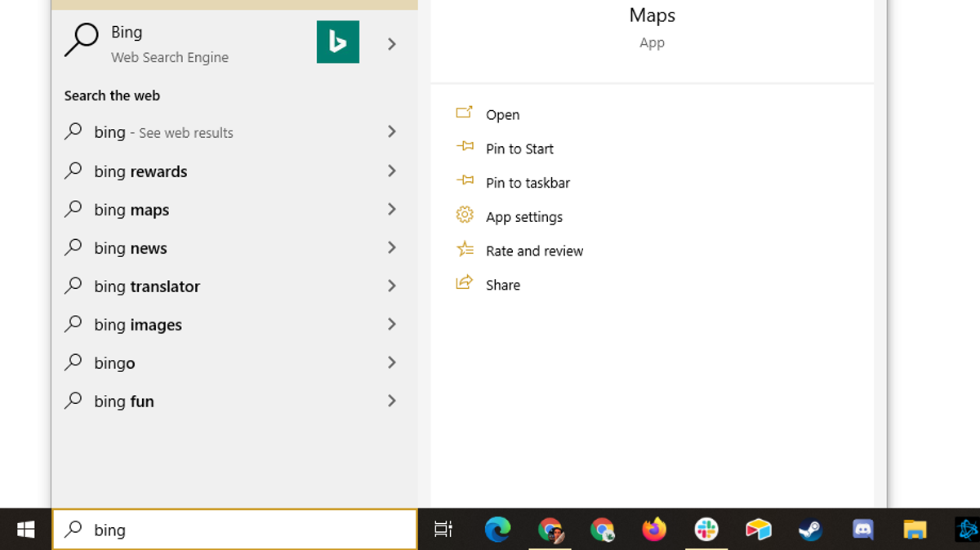980x550 pixels.
Task: Expand the 'bing rewards' chevron
Action: coord(392,171)
